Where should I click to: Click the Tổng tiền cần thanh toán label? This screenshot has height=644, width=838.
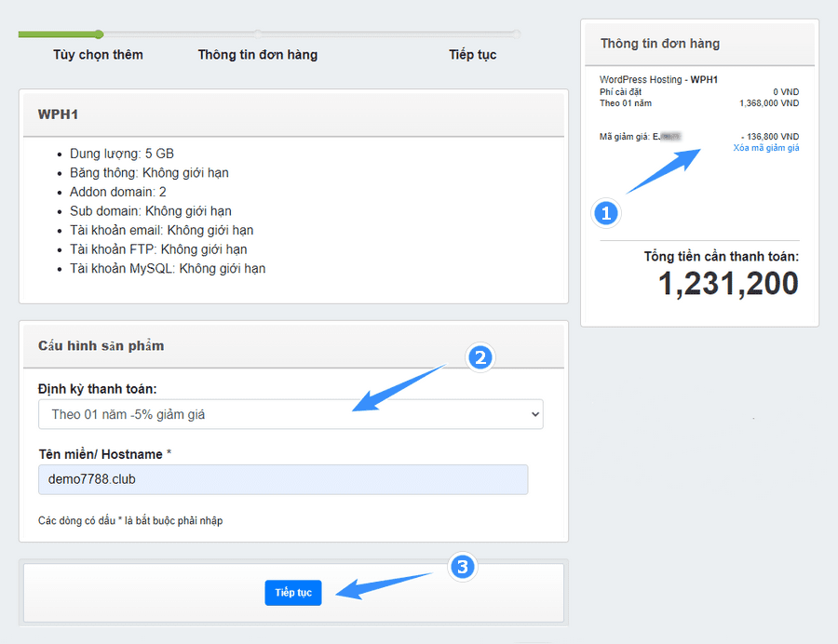[722, 257]
